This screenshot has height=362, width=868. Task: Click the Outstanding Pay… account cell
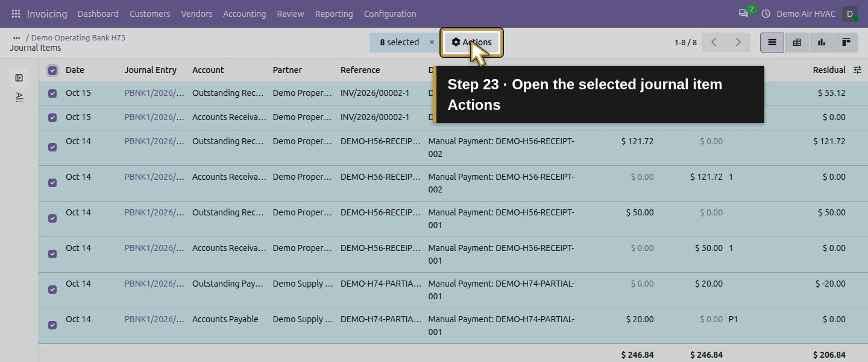[228, 284]
